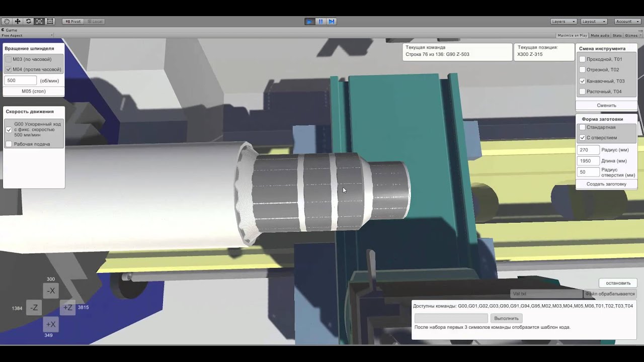Click the -X jog button

click(51, 291)
